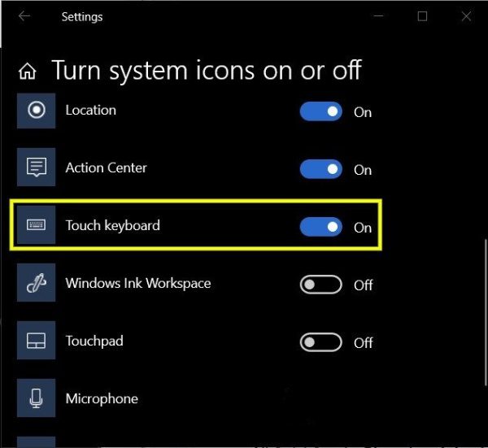Click the vertical scrollbar thumb
Image resolution: width=488 pixels, height=448 pixels.
tap(486, 312)
